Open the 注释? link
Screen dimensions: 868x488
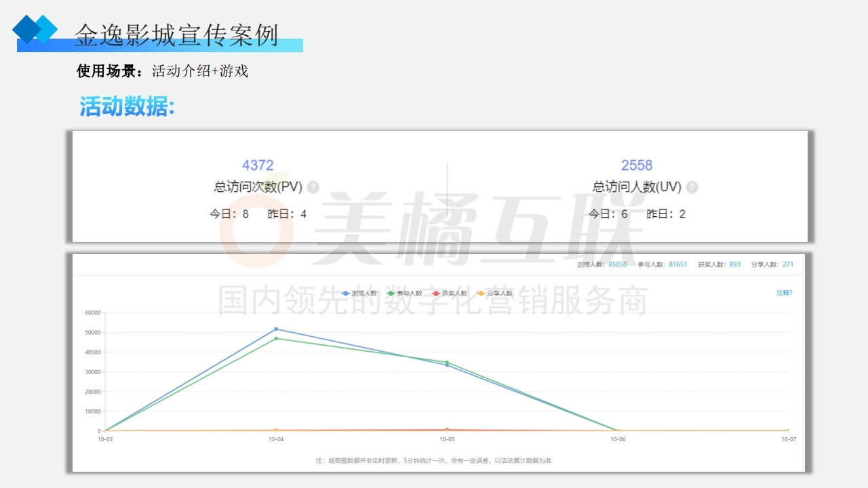coord(785,293)
